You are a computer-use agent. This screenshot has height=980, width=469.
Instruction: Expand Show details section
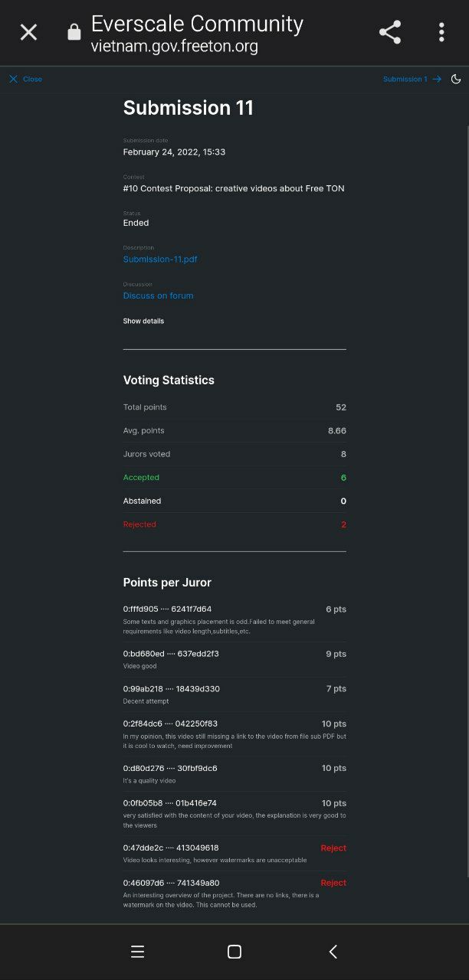point(143,321)
